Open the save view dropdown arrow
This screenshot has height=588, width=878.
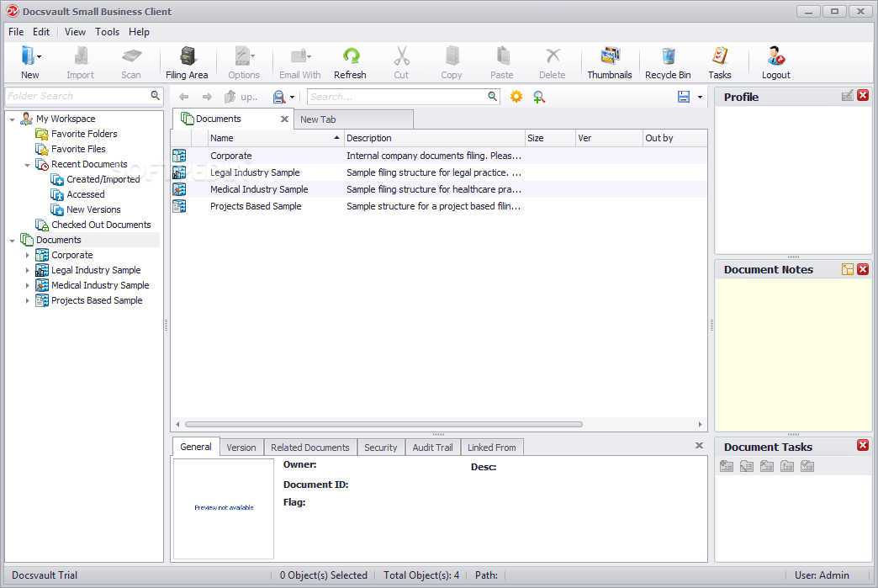pos(700,98)
